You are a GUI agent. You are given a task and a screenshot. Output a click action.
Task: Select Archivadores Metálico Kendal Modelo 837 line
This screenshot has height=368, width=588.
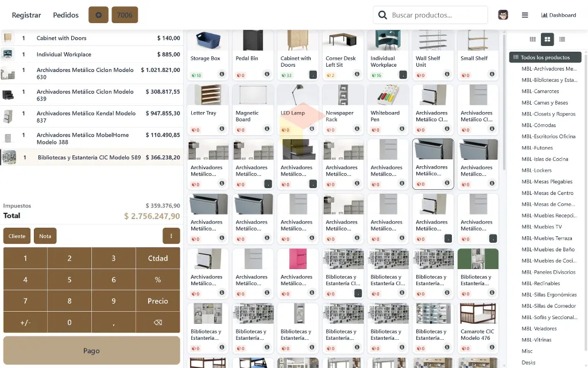[x=91, y=117]
